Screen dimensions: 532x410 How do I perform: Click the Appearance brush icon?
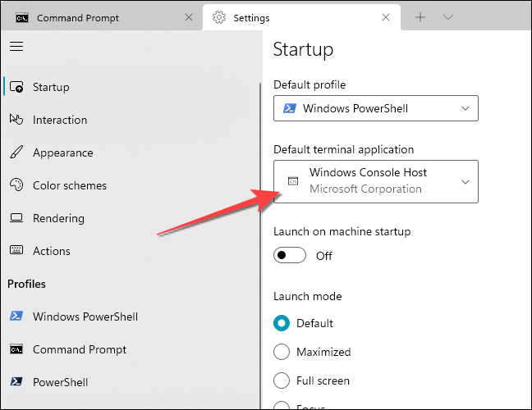tap(16, 153)
